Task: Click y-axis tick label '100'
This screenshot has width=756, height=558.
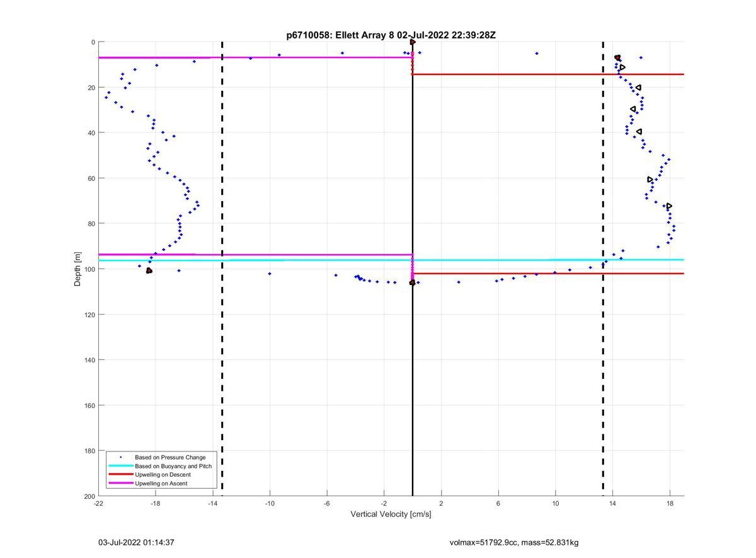Action: coord(89,269)
